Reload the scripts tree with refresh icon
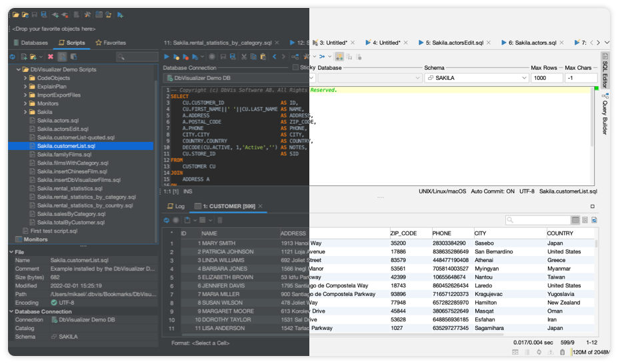Screen dimensions: 618x364 click(x=13, y=57)
